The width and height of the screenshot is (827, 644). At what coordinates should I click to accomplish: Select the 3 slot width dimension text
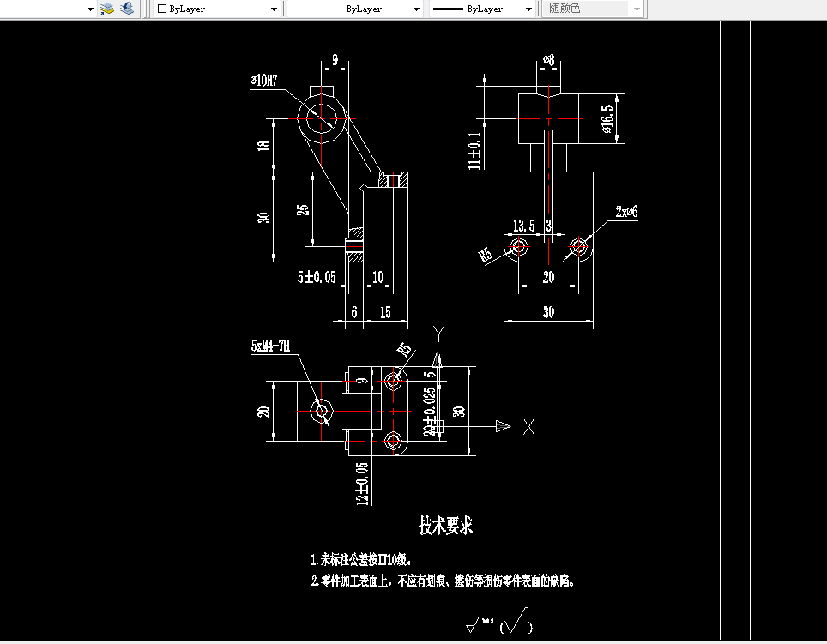coord(548,226)
